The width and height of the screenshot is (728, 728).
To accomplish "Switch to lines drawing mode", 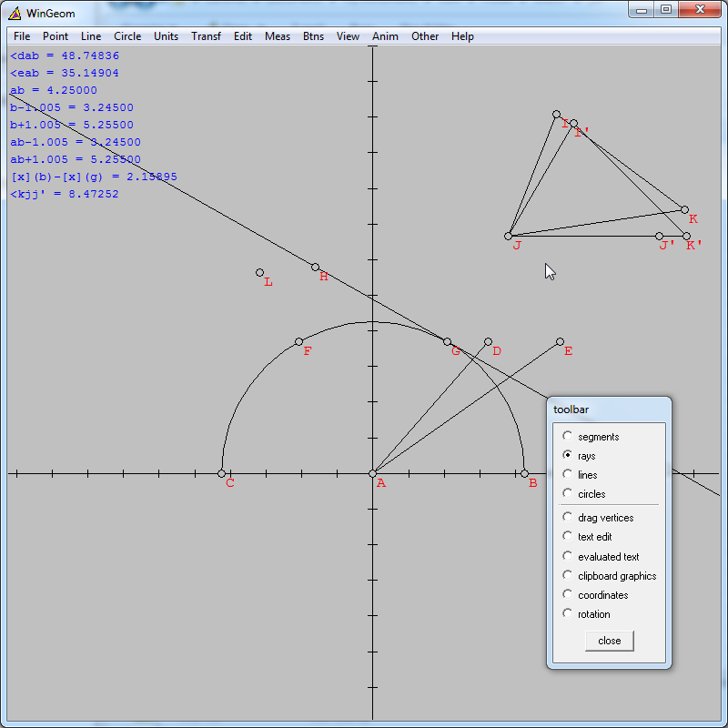I will [x=567, y=473].
